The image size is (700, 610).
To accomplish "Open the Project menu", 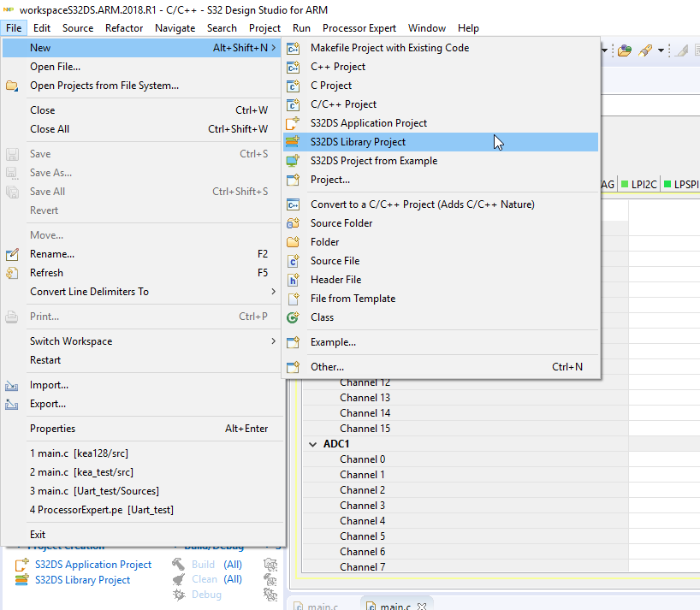I will 264,28.
